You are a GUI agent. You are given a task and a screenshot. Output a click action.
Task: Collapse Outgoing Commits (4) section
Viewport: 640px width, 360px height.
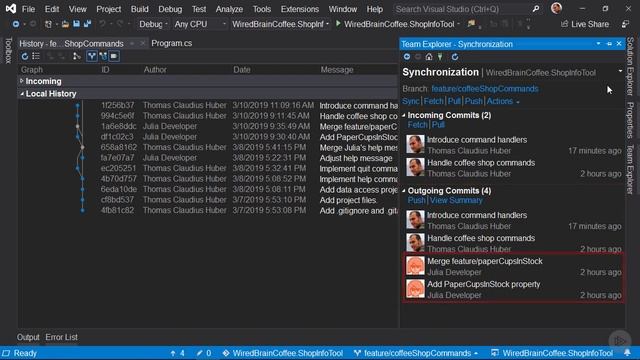click(x=404, y=191)
